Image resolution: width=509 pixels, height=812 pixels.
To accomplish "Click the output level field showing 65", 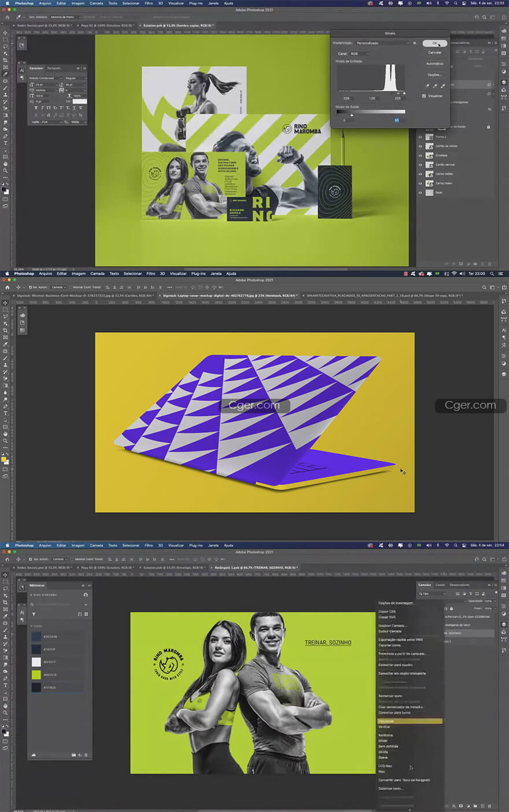I will (397, 120).
